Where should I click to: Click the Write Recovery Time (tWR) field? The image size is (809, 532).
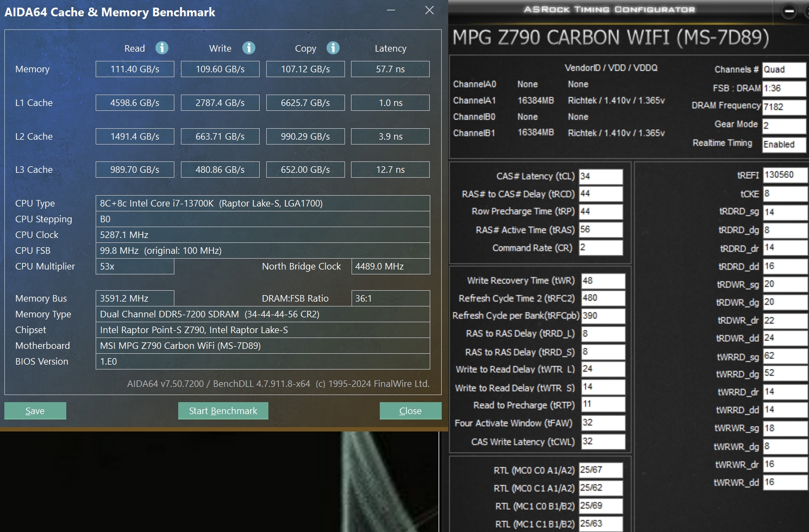tap(603, 281)
